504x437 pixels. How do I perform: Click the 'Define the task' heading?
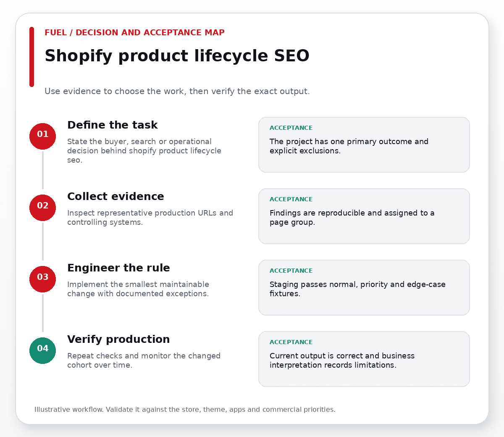point(112,125)
